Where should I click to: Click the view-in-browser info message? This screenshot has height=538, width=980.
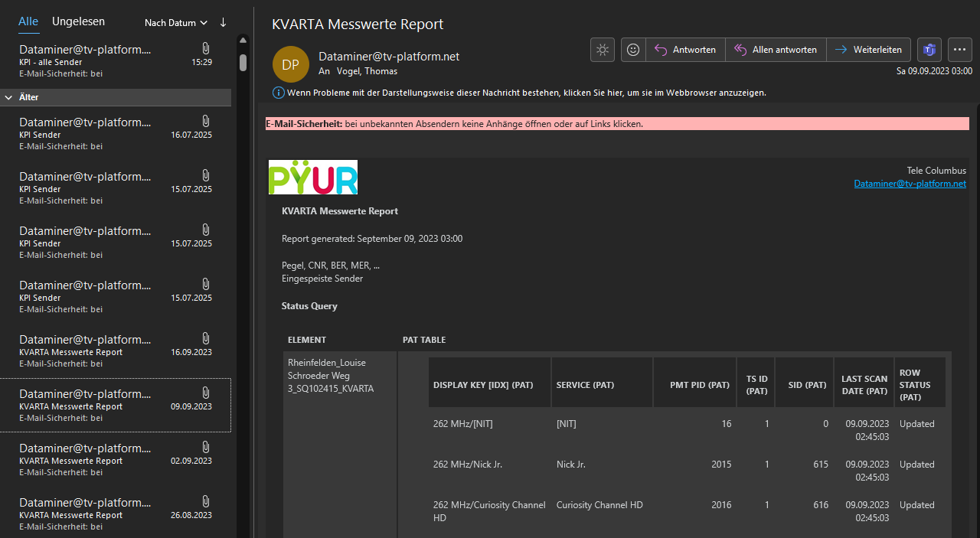click(x=527, y=93)
